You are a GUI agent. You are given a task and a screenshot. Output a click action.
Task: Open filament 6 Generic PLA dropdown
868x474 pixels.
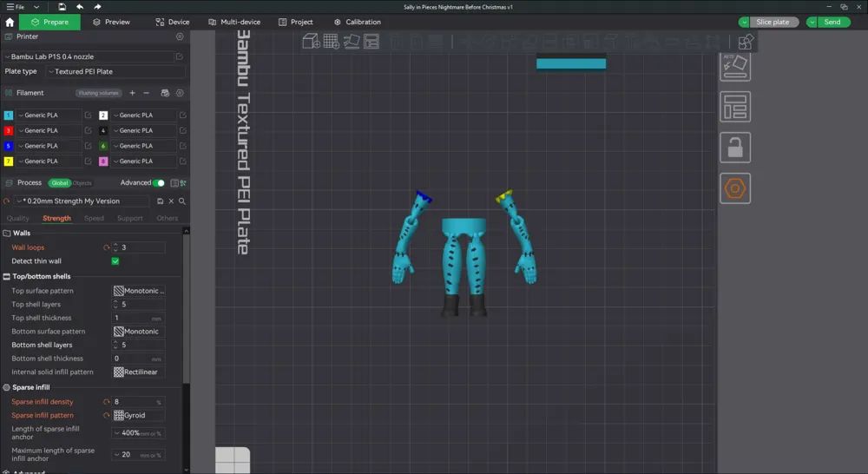(144, 146)
